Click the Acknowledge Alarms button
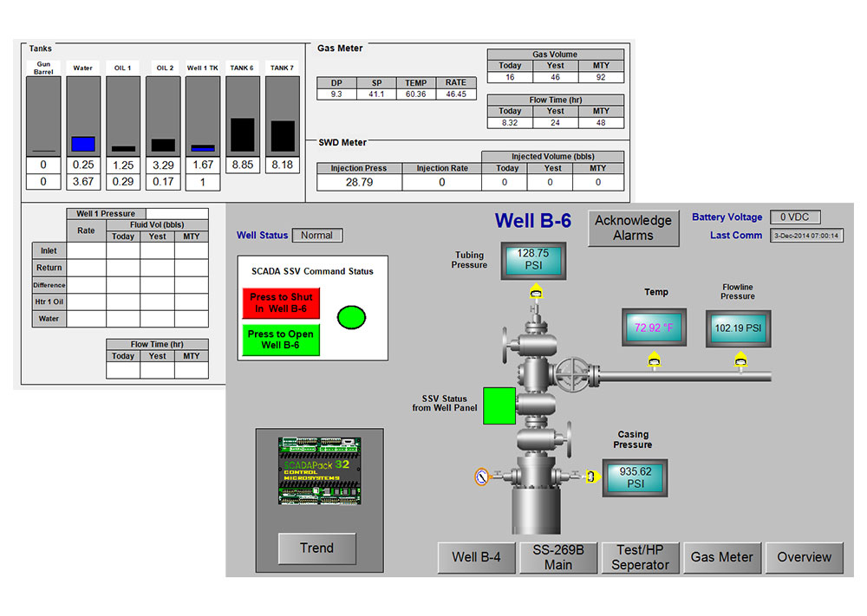Screen dimensions: 867x616 coord(633,228)
